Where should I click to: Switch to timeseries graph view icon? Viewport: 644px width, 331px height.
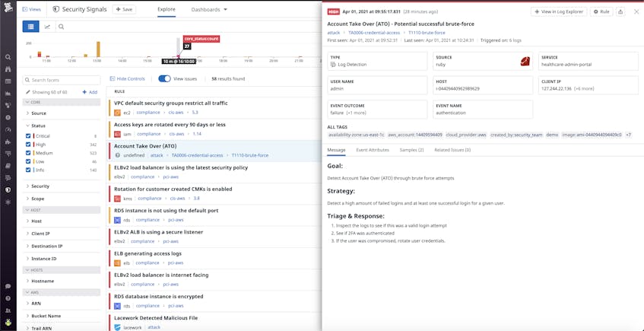click(x=47, y=27)
